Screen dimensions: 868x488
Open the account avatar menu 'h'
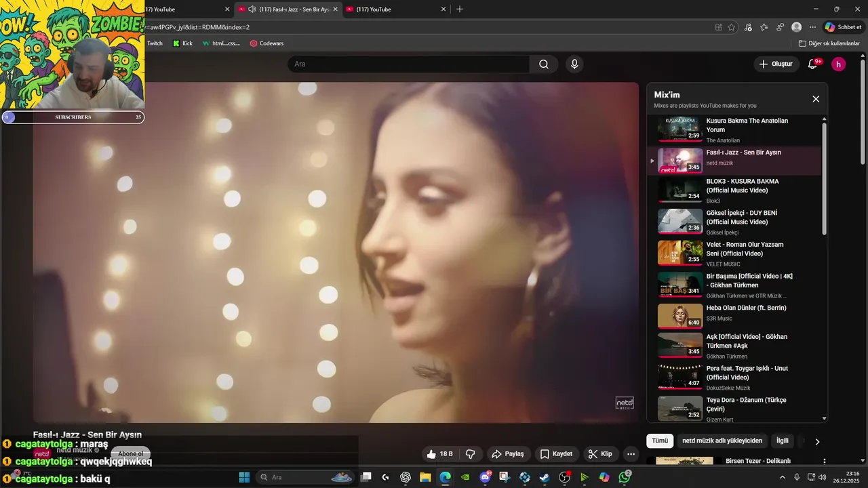[x=839, y=64]
